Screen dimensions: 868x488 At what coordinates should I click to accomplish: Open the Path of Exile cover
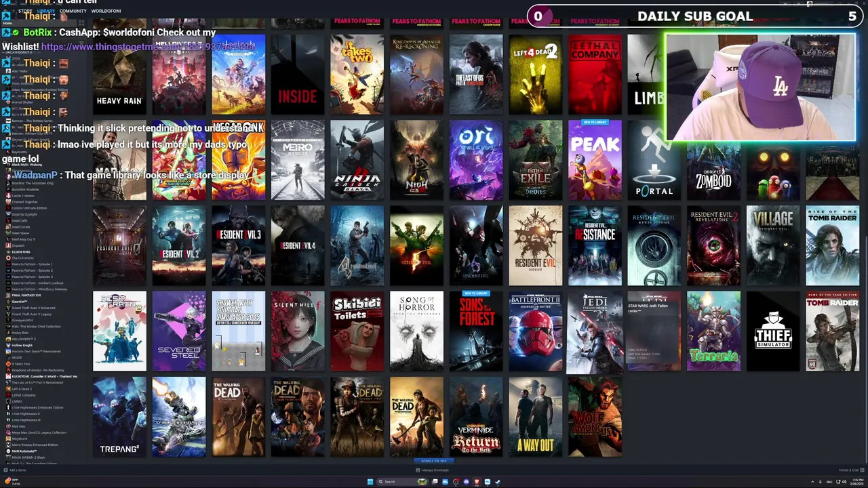coord(536,160)
